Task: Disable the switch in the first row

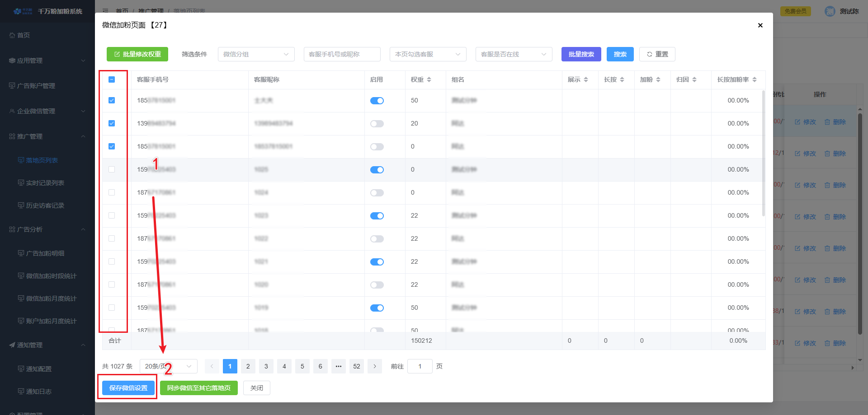Action: click(x=377, y=101)
